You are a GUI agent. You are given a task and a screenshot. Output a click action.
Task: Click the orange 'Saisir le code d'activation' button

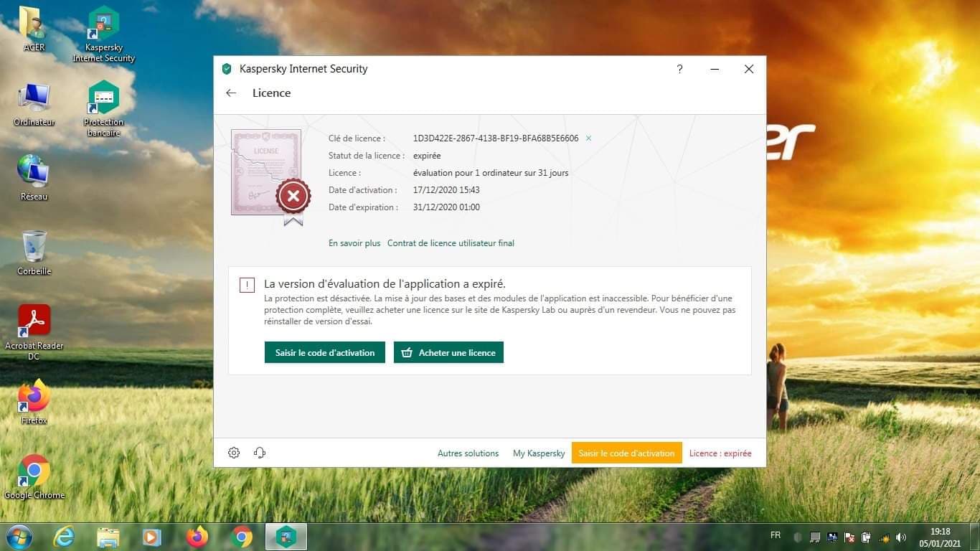coord(626,453)
